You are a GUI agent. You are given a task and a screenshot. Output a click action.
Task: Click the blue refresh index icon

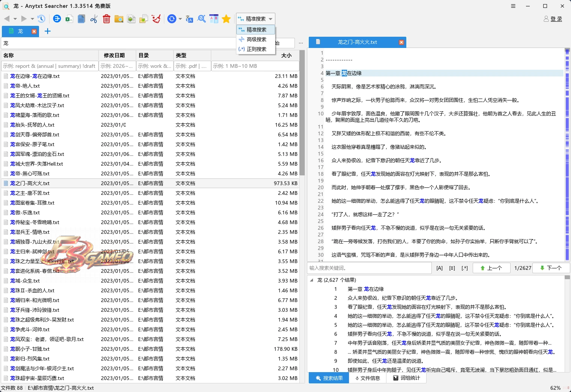click(172, 19)
